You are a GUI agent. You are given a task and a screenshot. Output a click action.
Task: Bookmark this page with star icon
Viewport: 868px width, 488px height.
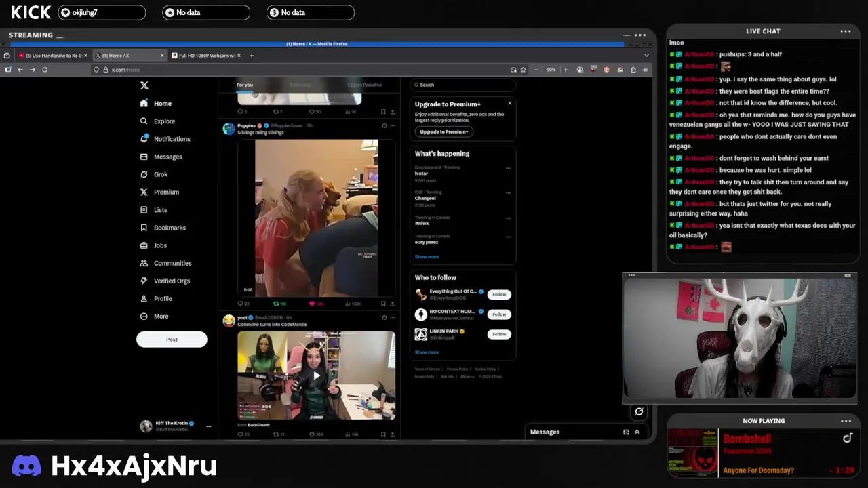[523, 70]
